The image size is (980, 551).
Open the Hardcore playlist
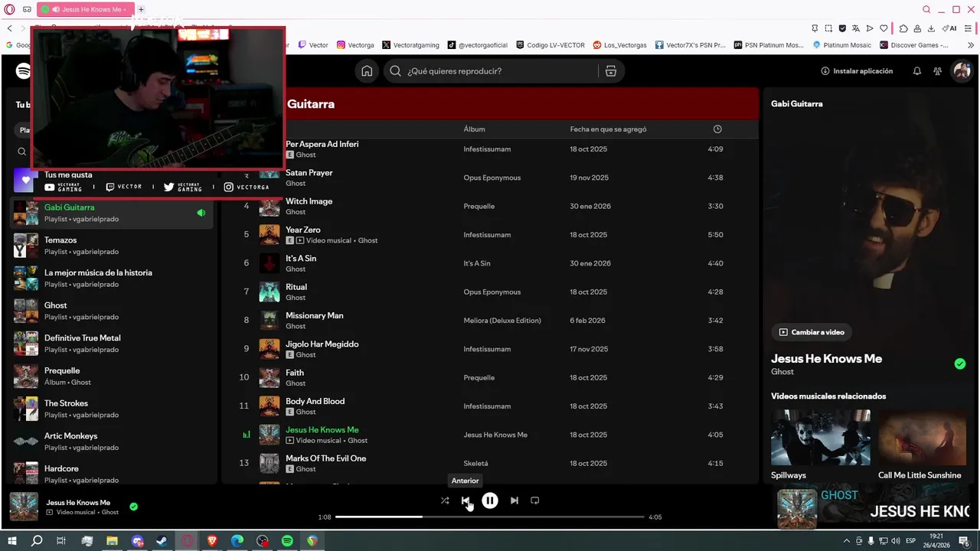(112, 474)
